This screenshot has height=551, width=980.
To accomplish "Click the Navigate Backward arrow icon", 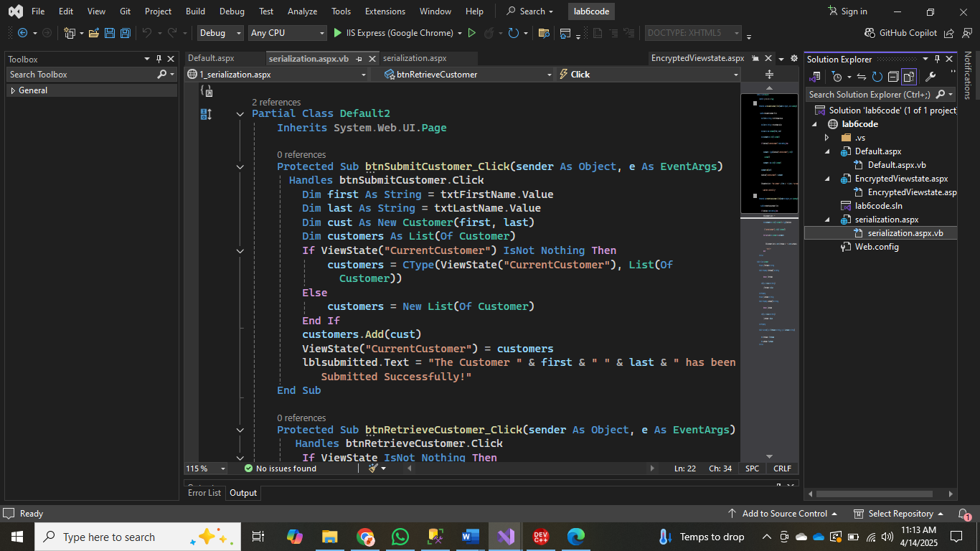I will coord(23,33).
